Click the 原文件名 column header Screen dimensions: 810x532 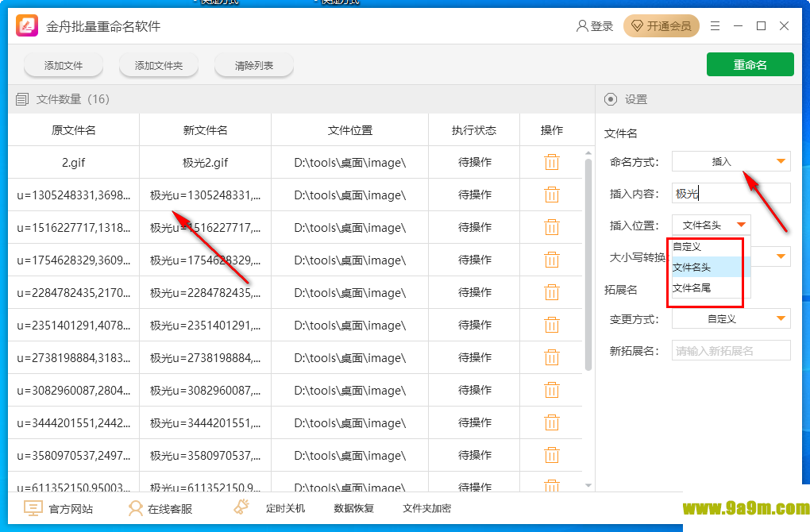point(73,130)
